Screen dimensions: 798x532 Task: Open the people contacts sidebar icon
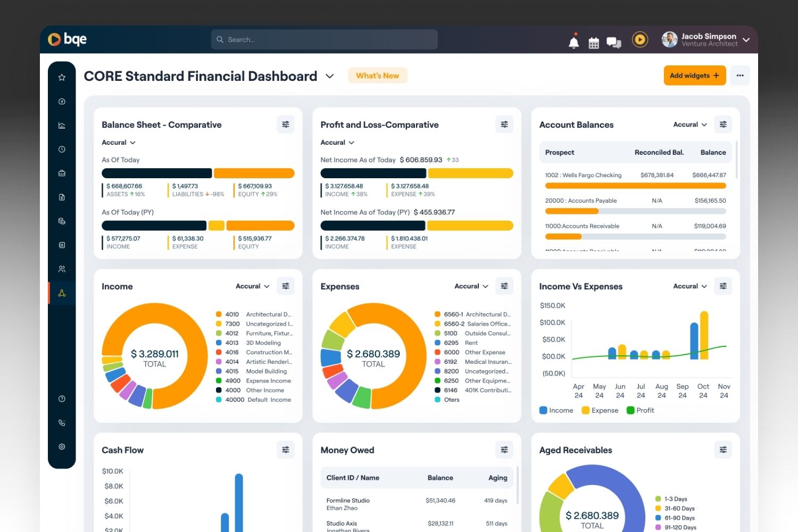point(62,269)
